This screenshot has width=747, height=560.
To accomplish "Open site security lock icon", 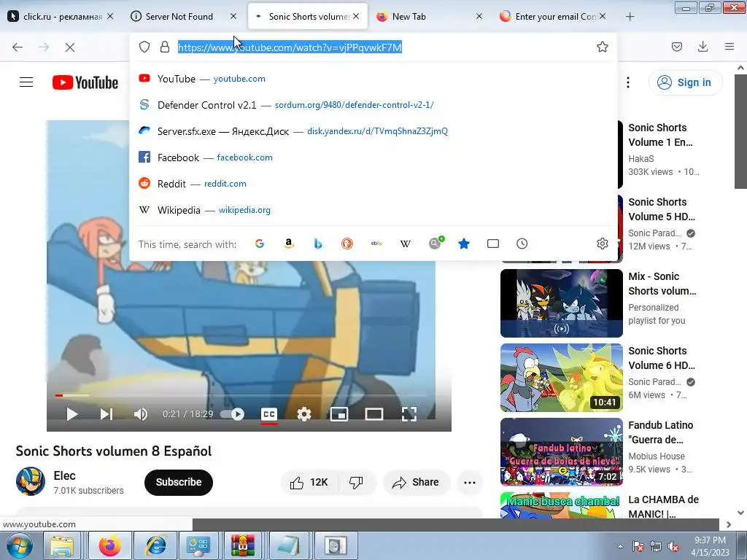I will (165, 47).
